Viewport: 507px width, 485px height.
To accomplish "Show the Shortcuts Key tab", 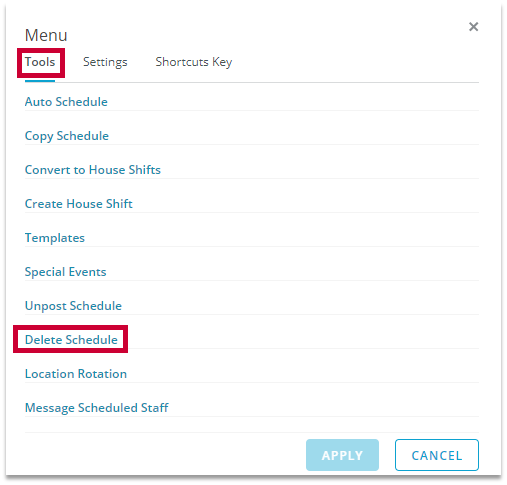I will point(194,62).
